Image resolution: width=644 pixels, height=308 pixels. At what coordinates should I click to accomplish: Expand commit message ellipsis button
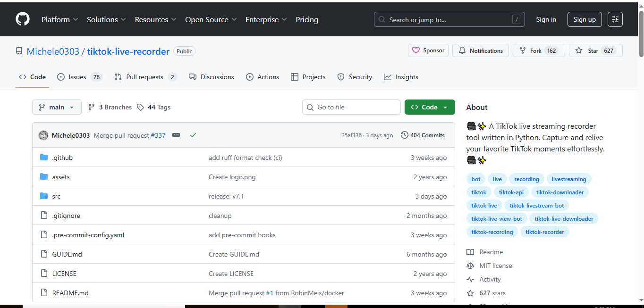(176, 135)
